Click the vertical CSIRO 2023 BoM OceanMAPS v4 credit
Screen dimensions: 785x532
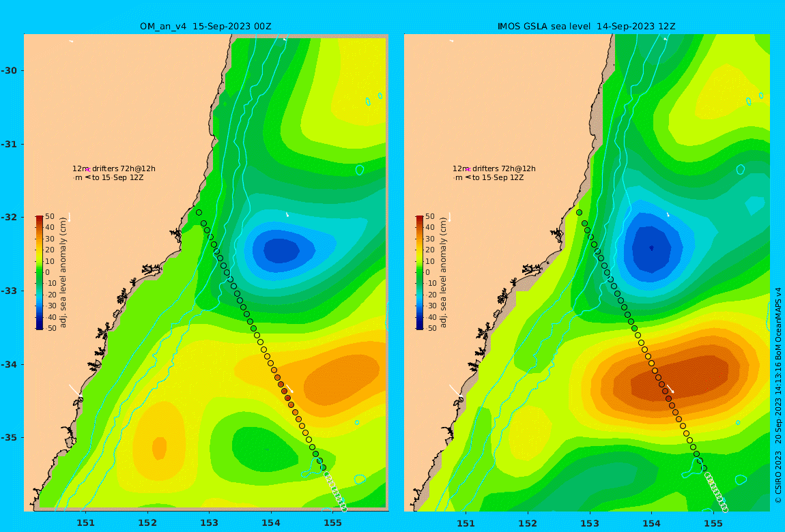pos(778,395)
